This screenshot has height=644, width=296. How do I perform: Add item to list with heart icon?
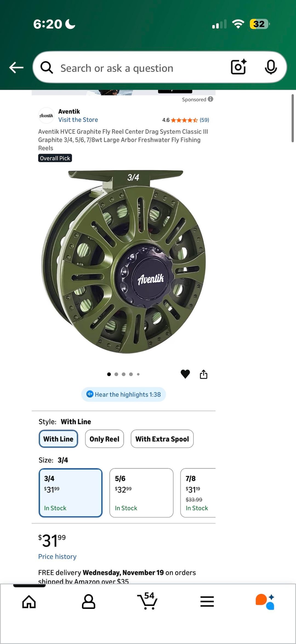185,374
